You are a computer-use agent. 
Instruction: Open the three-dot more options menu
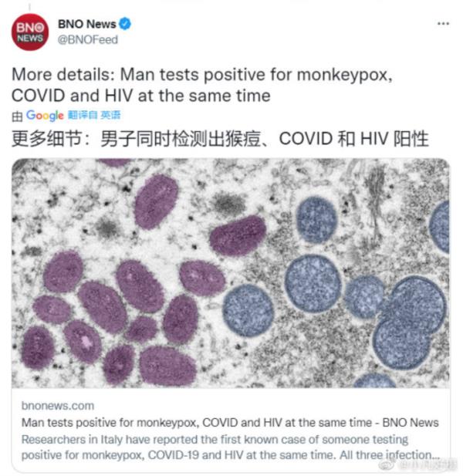click(442, 24)
